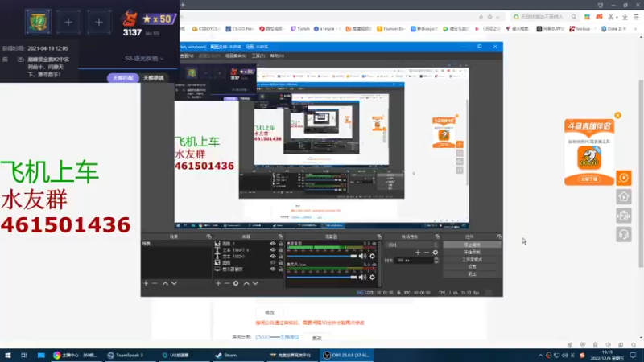Show the hidden fourth image source
This screenshot has width=644, height=362.
click(x=273, y=262)
